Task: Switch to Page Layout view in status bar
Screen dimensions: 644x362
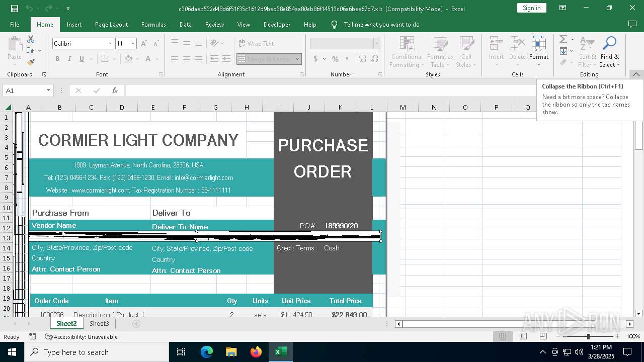Action: click(523, 336)
